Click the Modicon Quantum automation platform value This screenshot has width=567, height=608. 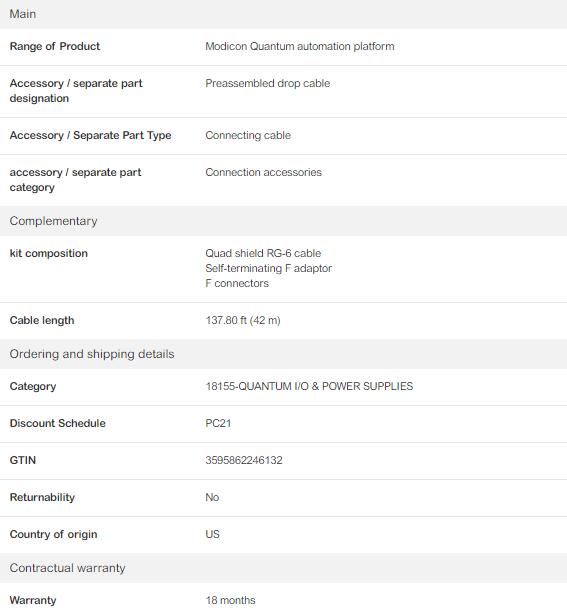[300, 46]
